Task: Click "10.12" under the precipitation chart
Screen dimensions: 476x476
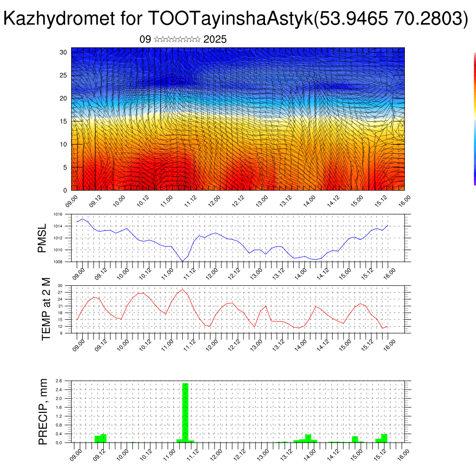Action: 146,455
